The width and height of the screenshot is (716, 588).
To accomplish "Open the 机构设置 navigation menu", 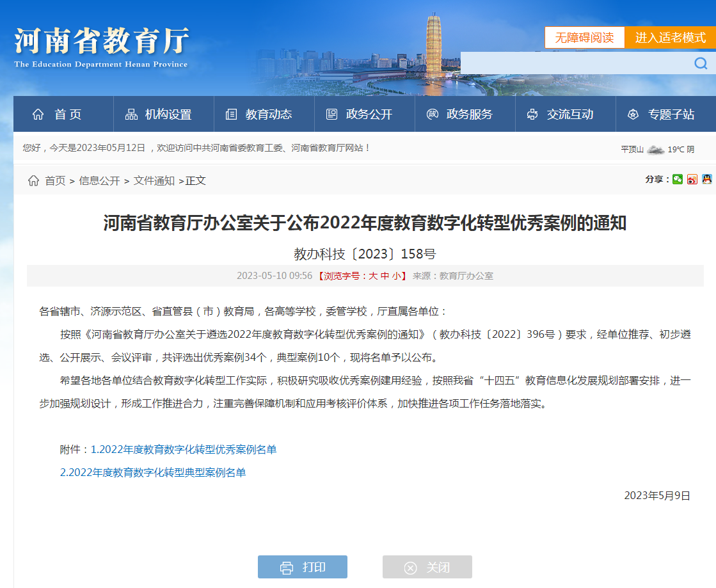I will 163,114.
